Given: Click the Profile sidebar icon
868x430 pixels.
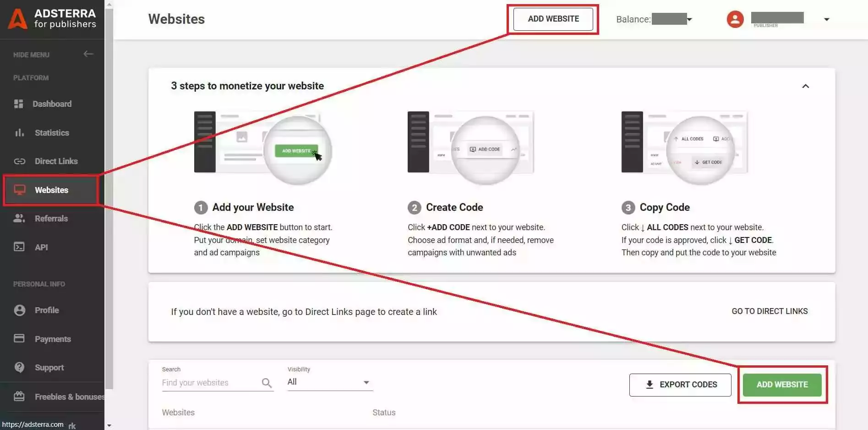Looking at the screenshot, I should 19,310.
